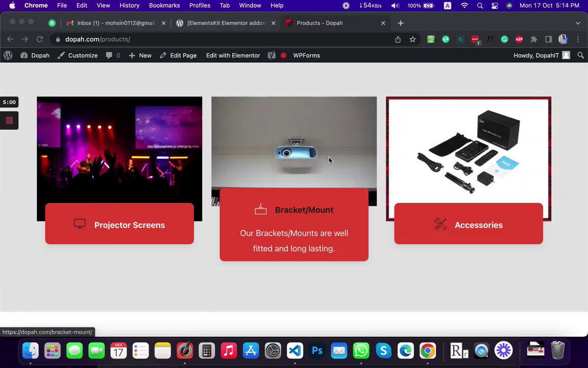Open Control Center in menu bar

click(x=495, y=5)
